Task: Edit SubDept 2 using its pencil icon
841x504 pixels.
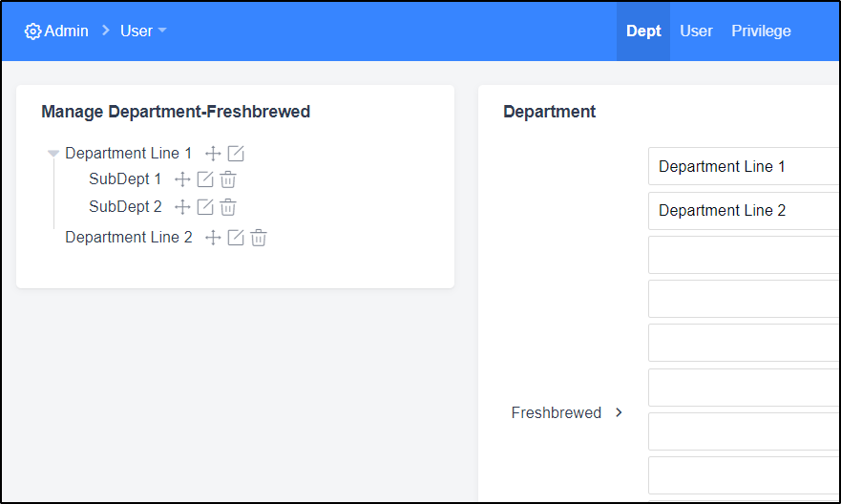Action: (205, 207)
